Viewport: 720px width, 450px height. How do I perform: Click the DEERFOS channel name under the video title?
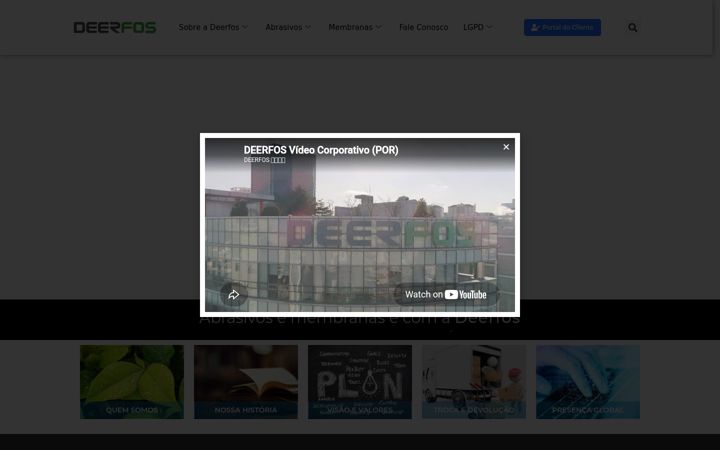pos(264,160)
